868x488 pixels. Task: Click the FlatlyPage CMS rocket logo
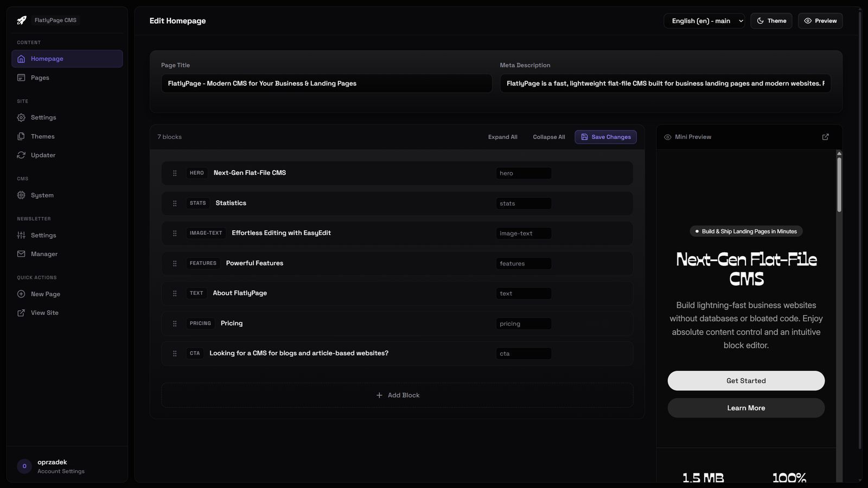[x=22, y=20]
